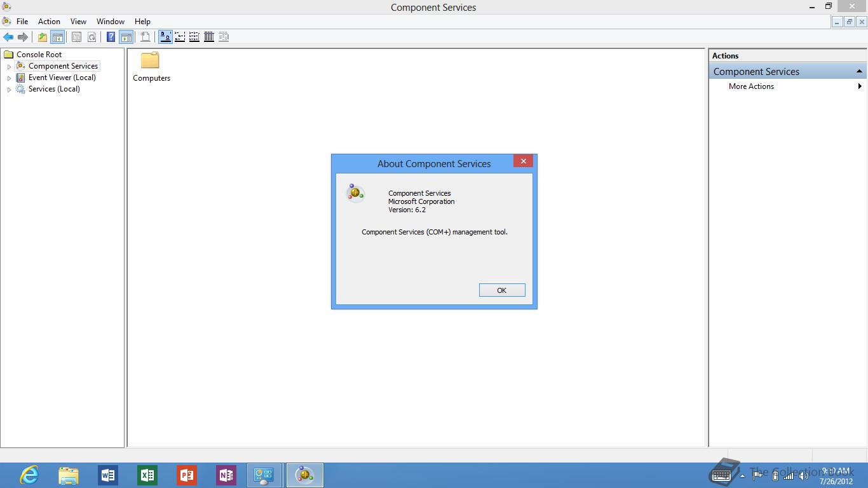
Task: Launch Word from the taskbar
Action: 108,475
